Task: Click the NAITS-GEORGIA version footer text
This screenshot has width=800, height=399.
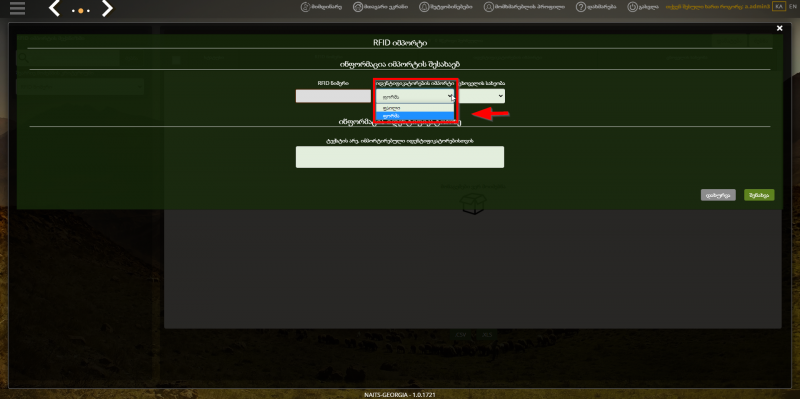Action: click(399, 395)
